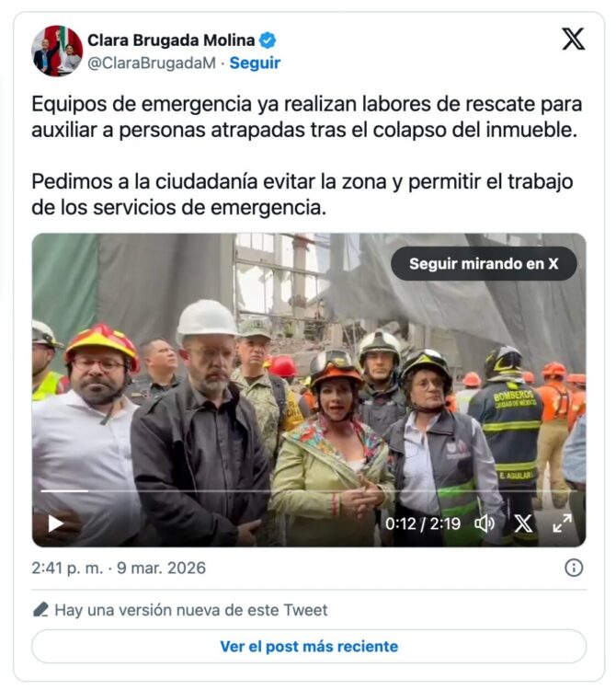Open the Clara Brugada Molina display name
The image size is (616, 690).
pyautogui.click(x=171, y=40)
